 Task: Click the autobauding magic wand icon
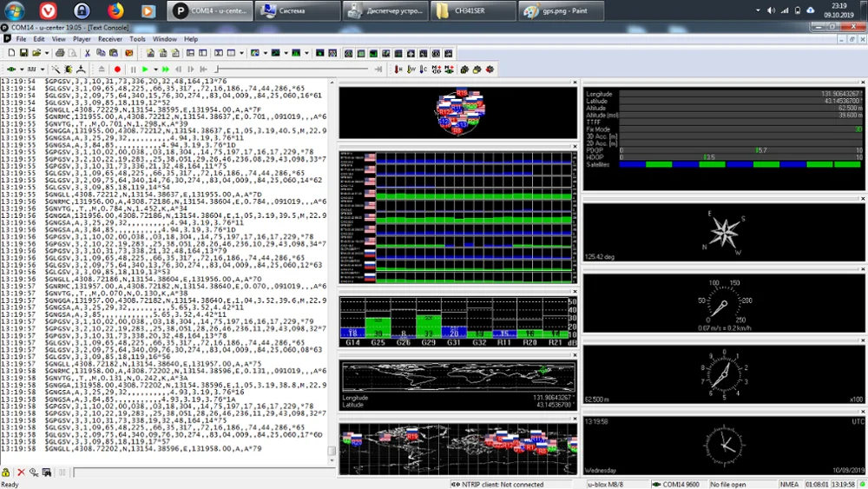tap(56, 69)
